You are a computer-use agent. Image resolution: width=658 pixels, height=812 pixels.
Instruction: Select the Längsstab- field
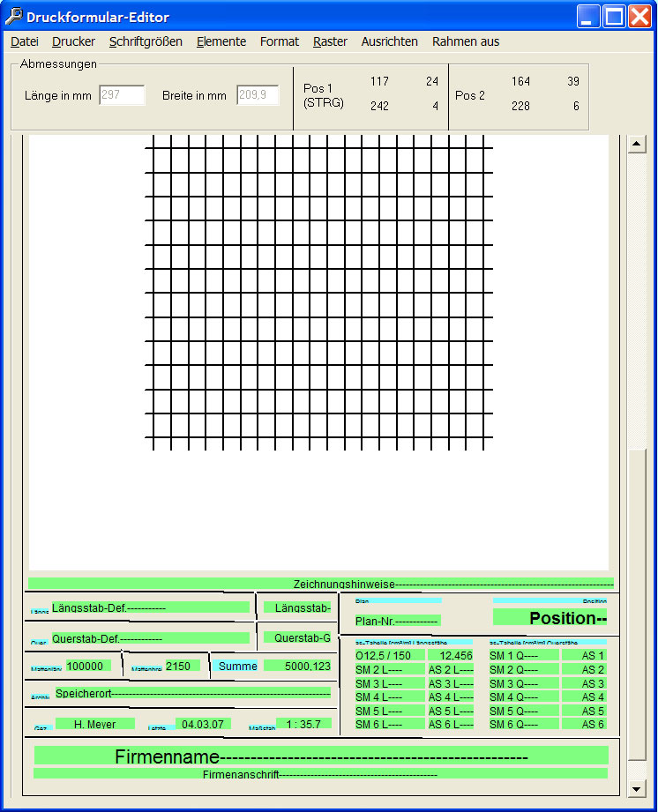point(297,607)
